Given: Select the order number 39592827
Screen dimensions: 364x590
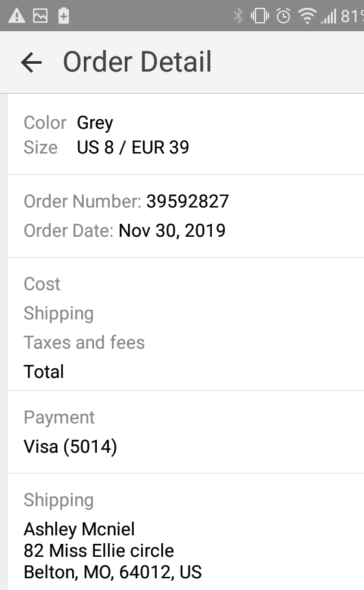Looking at the screenshot, I should (x=187, y=201).
